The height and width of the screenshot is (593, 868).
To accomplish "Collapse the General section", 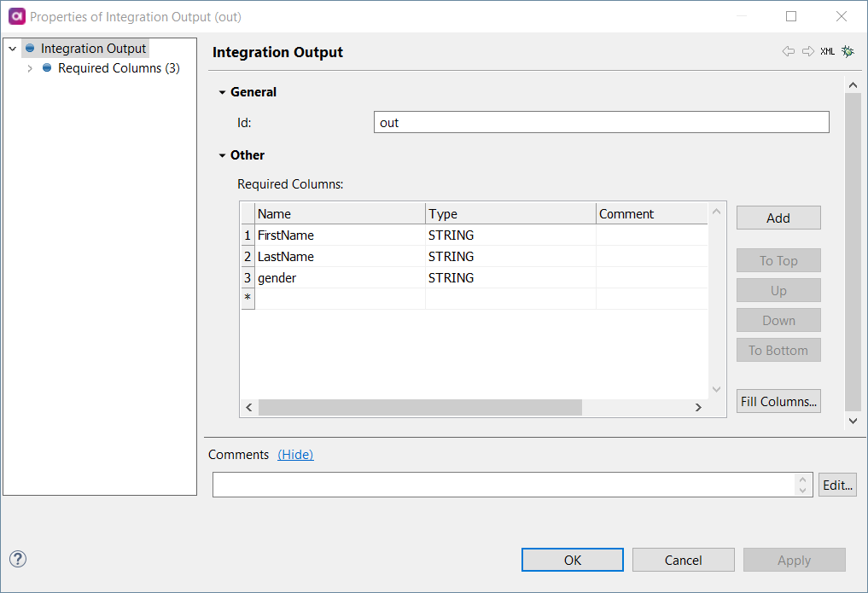I will pyautogui.click(x=223, y=91).
